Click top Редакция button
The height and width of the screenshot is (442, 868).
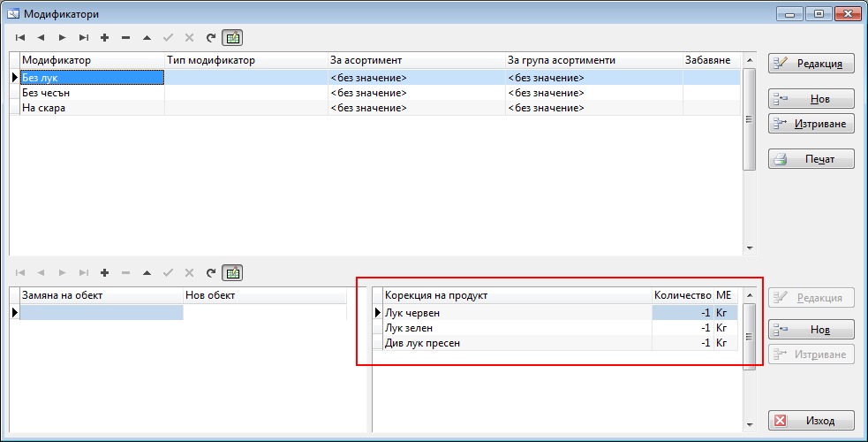tap(811, 64)
